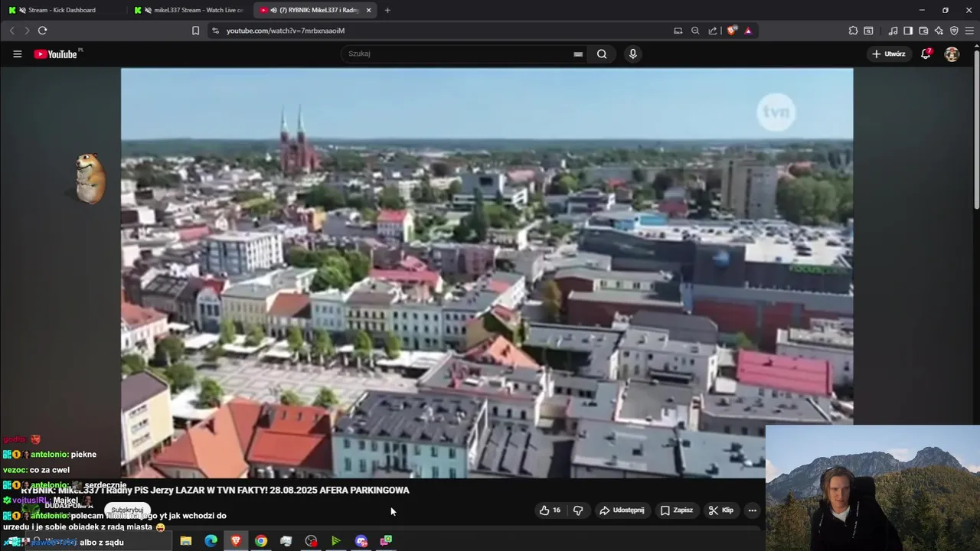Click the Klip clip button
The image size is (980, 551).
[720, 510]
